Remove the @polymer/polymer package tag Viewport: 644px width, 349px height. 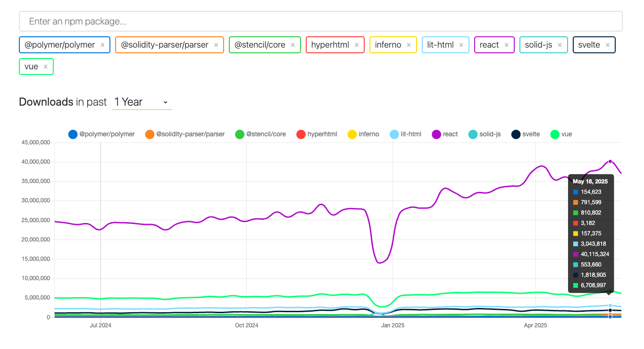[102, 45]
